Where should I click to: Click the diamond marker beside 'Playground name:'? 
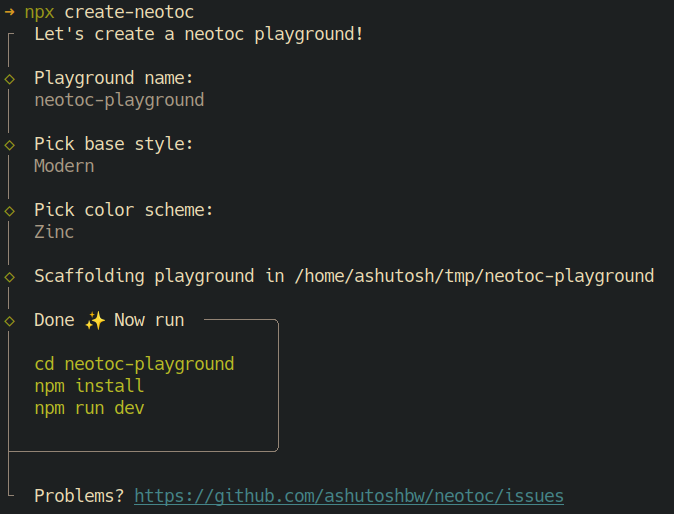pos(9,79)
